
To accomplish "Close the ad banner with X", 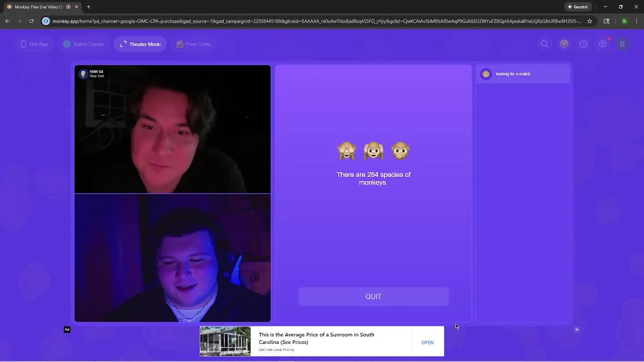I will tap(577, 330).
